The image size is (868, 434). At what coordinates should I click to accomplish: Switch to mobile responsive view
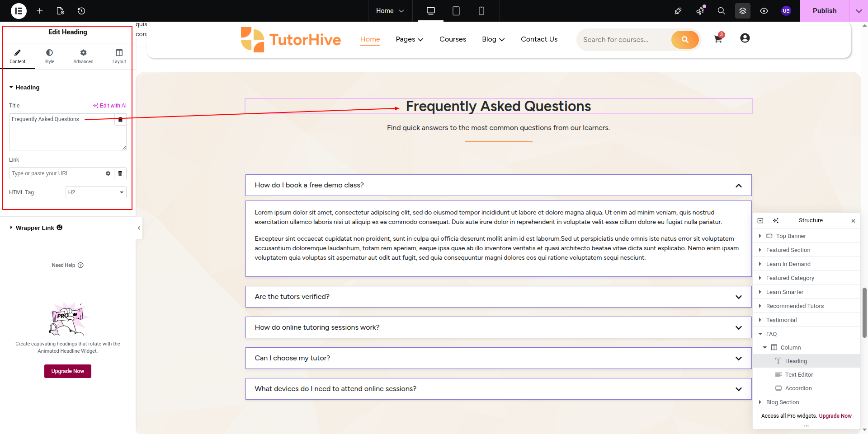click(x=481, y=11)
